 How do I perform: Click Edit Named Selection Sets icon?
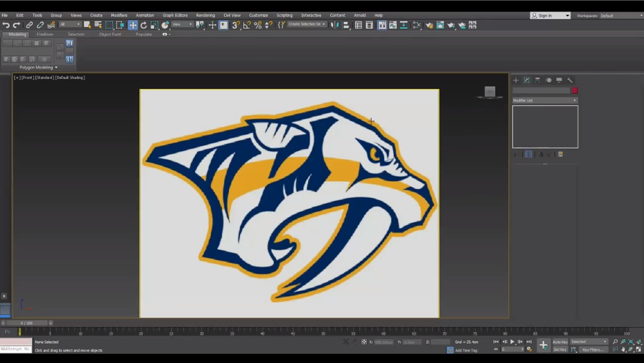[x=281, y=25]
